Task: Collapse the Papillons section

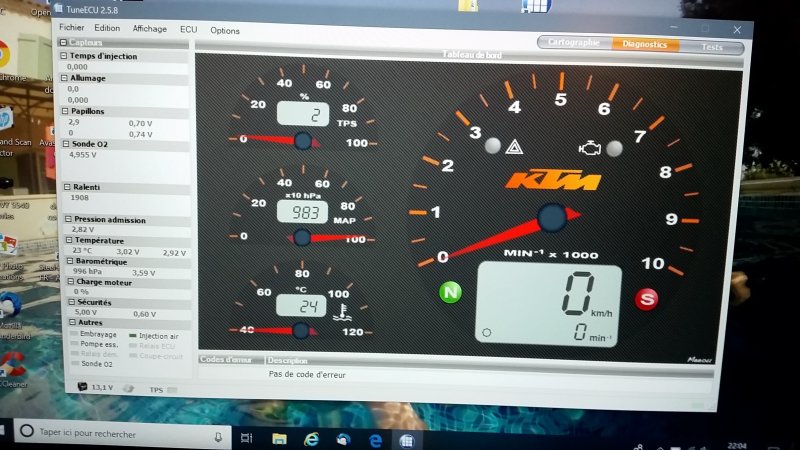Action: [x=65, y=111]
